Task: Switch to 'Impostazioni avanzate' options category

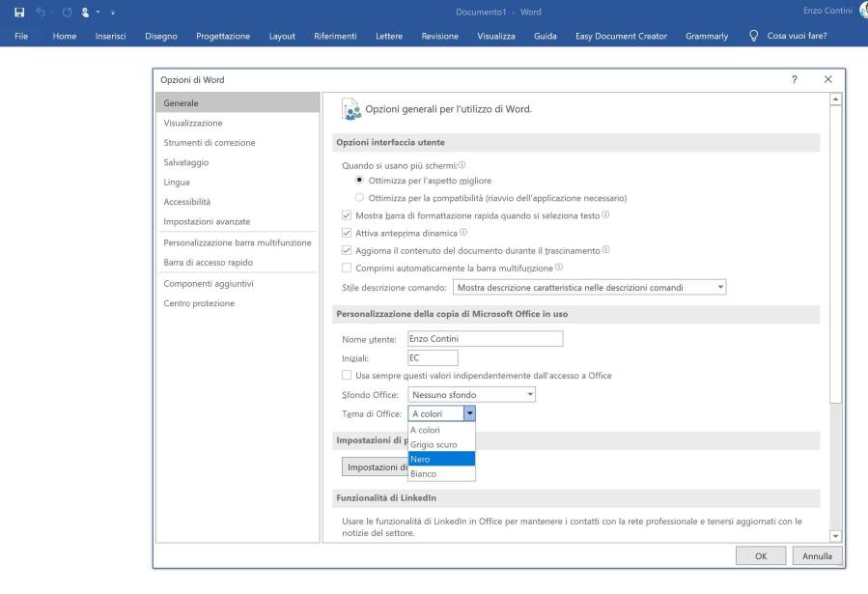Action: click(207, 221)
